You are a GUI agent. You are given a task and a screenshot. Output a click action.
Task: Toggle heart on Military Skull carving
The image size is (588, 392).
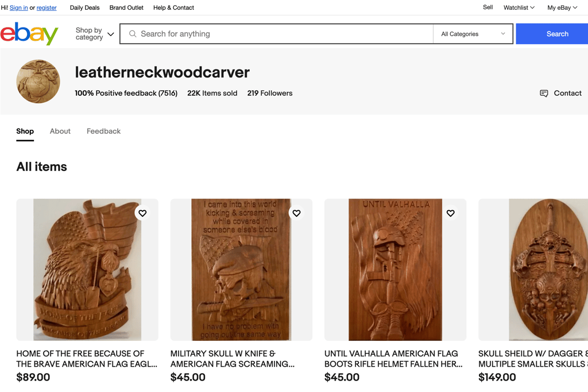[297, 214]
